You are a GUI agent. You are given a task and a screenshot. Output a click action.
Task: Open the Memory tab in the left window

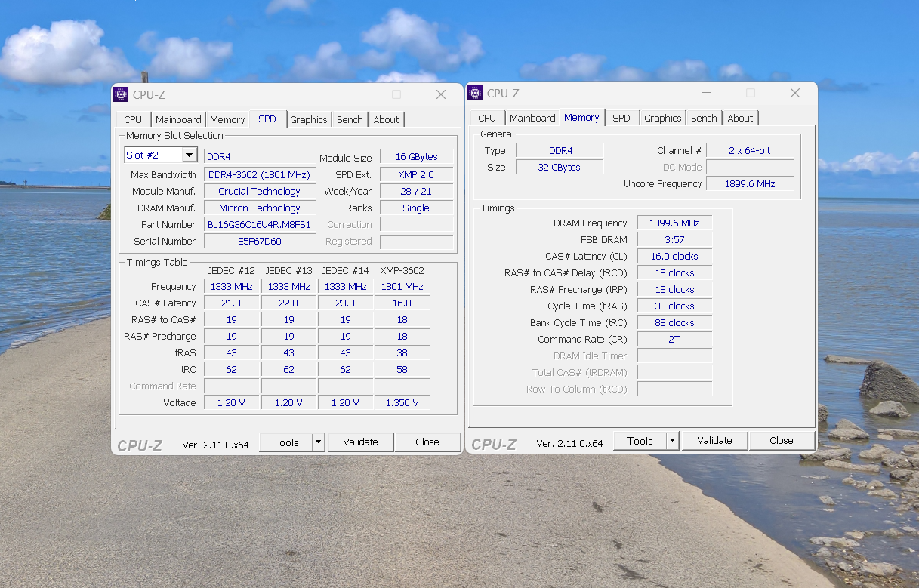(227, 119)
